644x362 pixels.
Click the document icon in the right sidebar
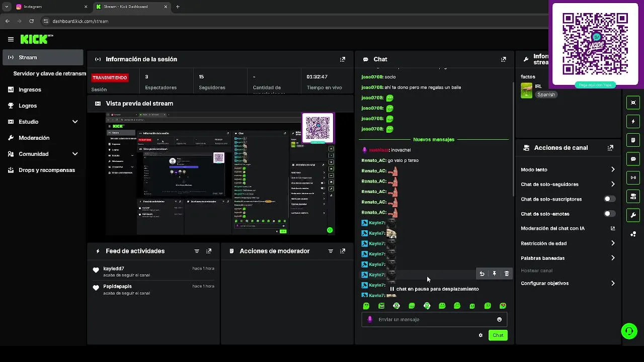pyautogui.click(x=633, y=140)
